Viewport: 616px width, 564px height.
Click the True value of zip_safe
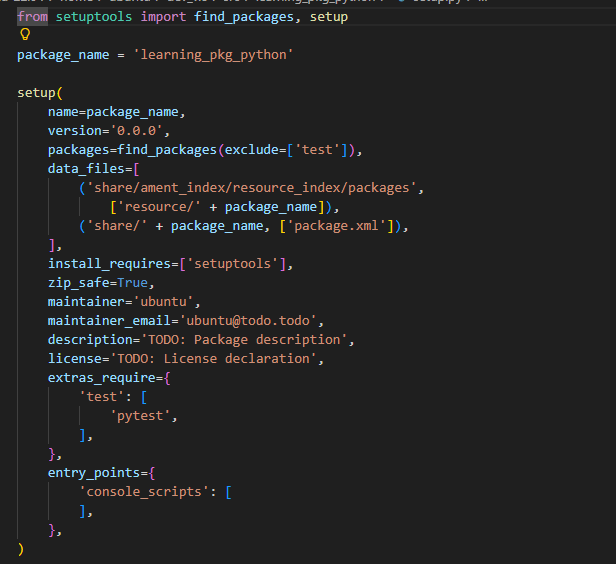pyautogui.click(x=132, y=283)
